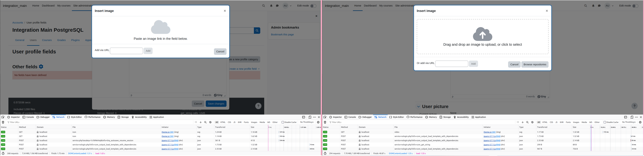Start performance analysis stopwatch in left status bar
The height and width of the screenshot is (156, 644).
(3, 154)
